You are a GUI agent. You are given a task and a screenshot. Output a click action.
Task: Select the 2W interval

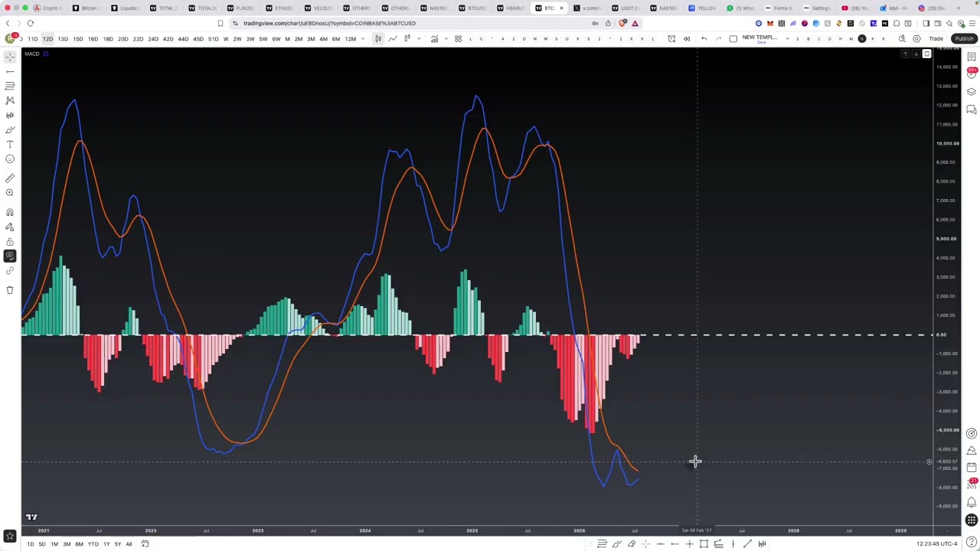[x=237, y=39]
